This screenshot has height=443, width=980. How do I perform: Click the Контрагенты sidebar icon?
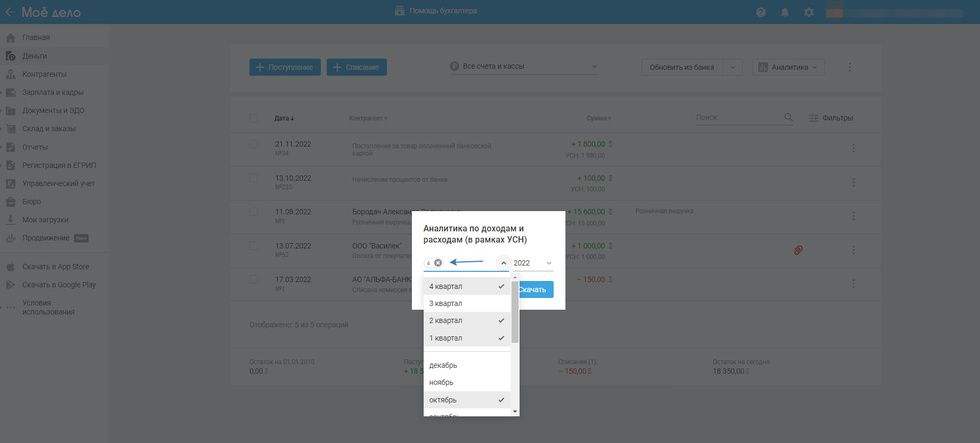point(11,74)
